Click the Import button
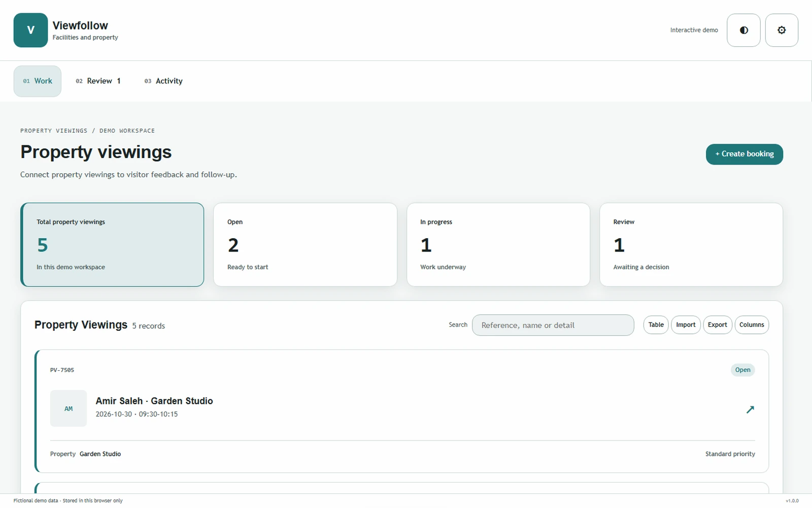 pos(686,325)
